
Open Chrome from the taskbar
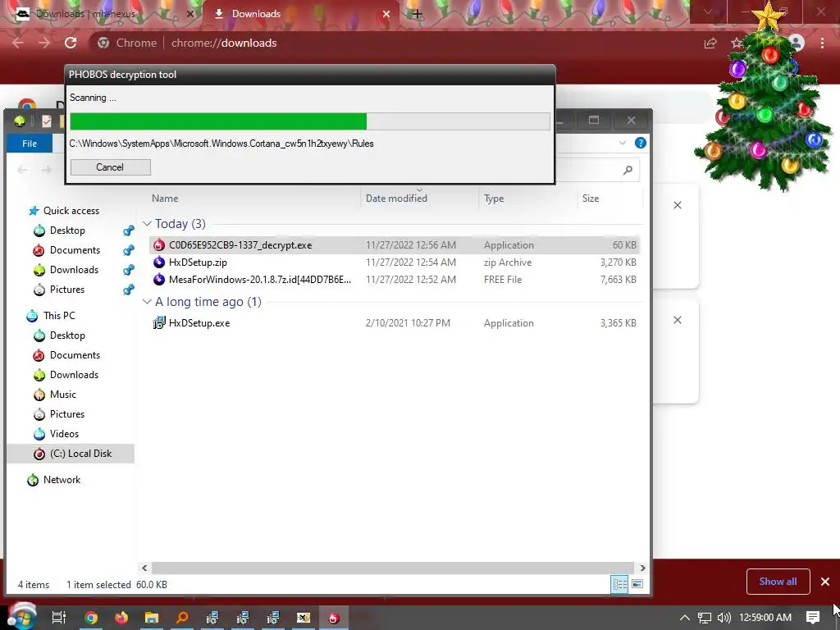[x=91, y=618]
